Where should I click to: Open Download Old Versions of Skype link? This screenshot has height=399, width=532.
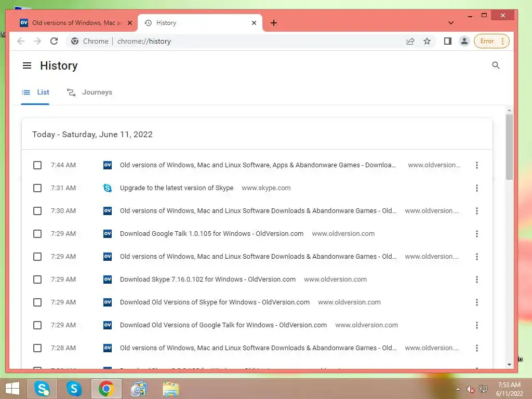(215, 302)
